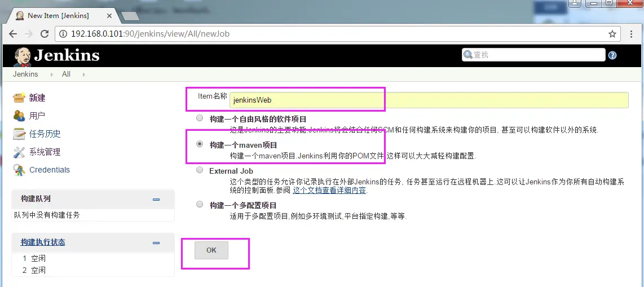
Task: Collapse the 构建执行状态 panel
Action: (156, 243)
